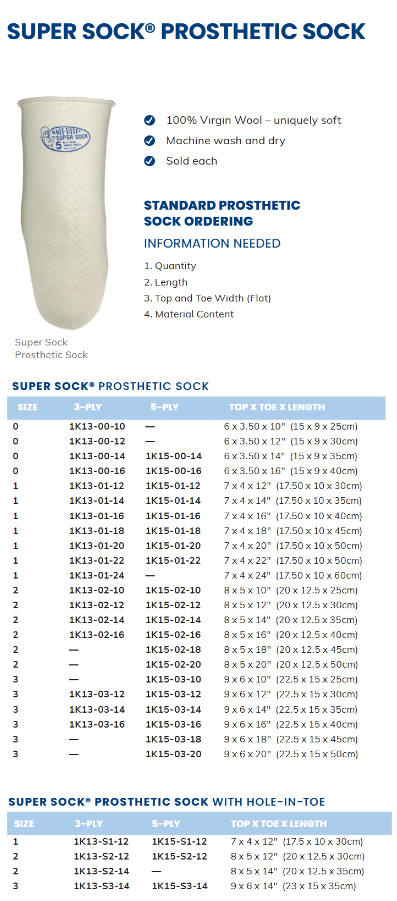Click the checkmark icon beside Machine wash and dry
The width and height of the screenshot is (397, 901).
point(149,141)
